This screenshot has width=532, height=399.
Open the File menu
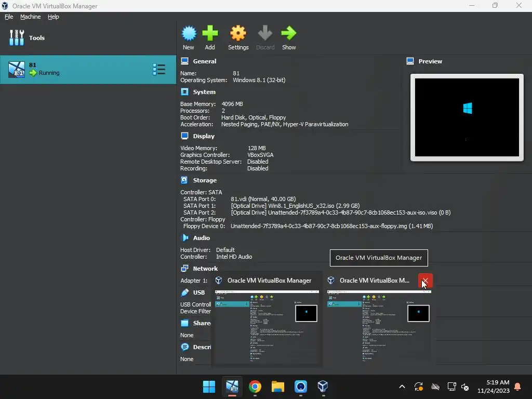tap(9, 17)
